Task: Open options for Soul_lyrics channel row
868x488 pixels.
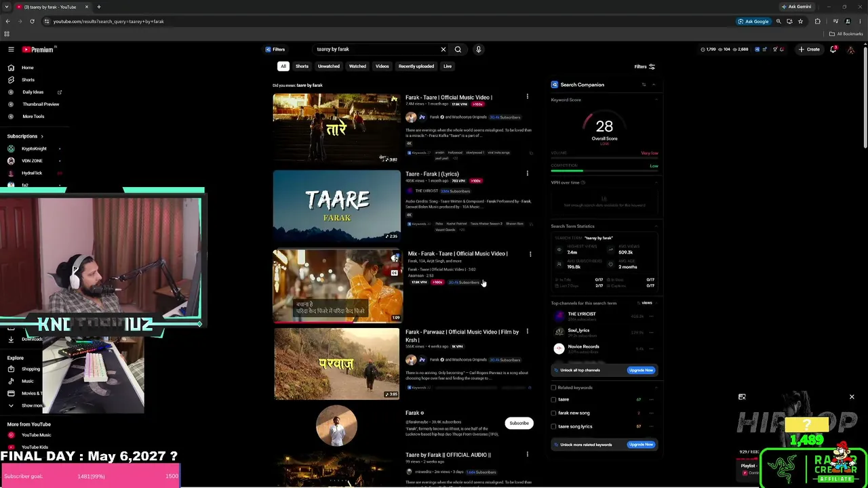Action: pos(651,332)
